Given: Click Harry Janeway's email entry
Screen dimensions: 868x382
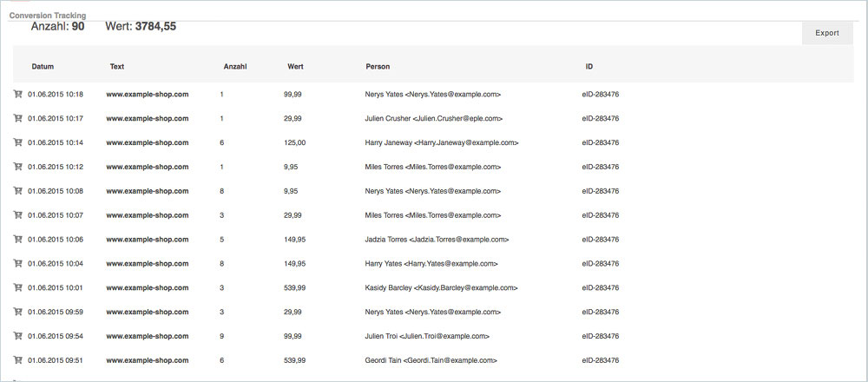Looking at the screenshot, I should 442,142.
